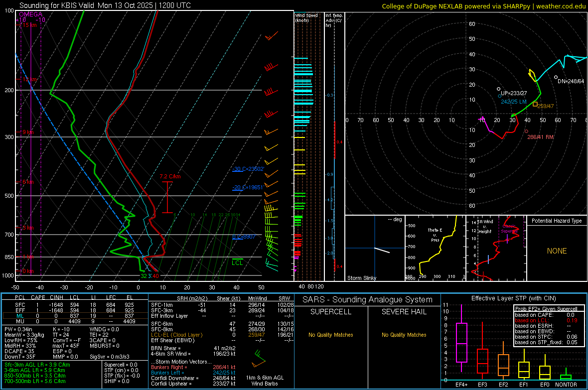The width and height of the screenshot is (588, 390).
Task: Click the SR Wind v. Height inset label
Action: click(485, 227)
